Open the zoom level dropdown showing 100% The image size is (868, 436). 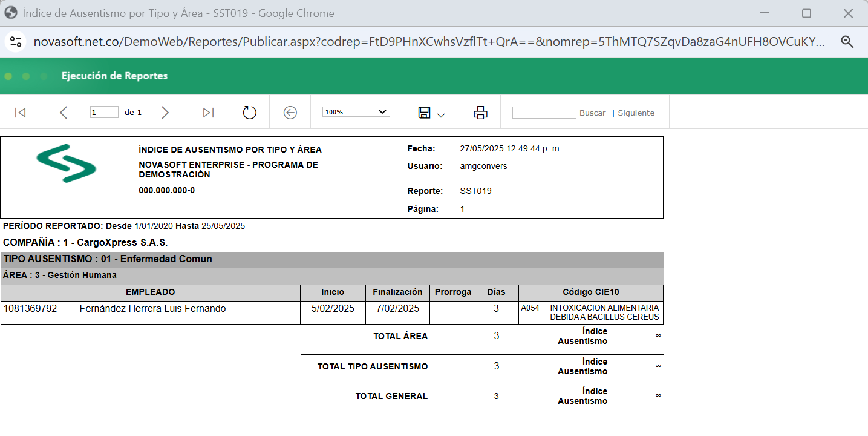coord(357,112)
